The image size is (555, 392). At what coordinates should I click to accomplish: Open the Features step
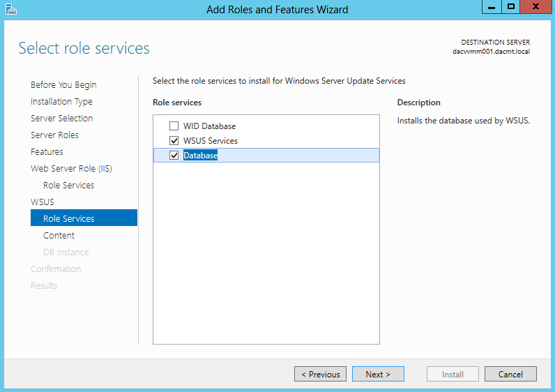[47, 151]
